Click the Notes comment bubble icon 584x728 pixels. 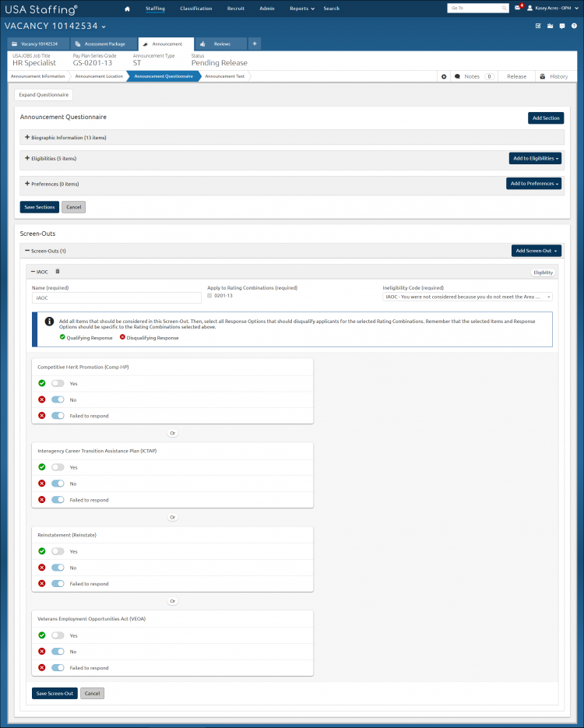point(457,76)
